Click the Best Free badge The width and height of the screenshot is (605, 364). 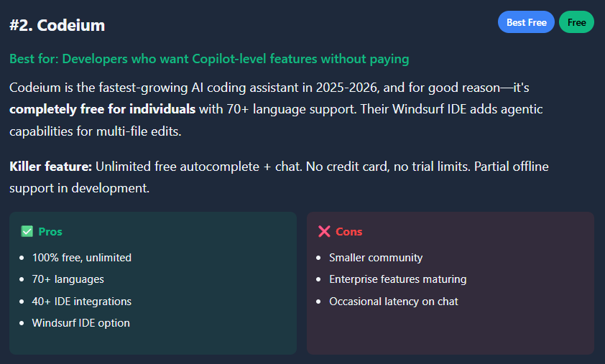[x=526, y=22]
